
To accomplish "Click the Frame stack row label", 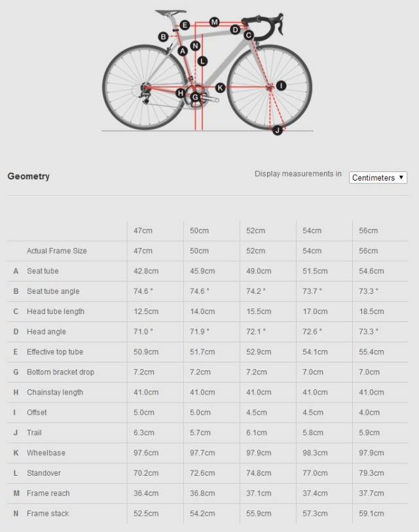I will click(48, 514).
